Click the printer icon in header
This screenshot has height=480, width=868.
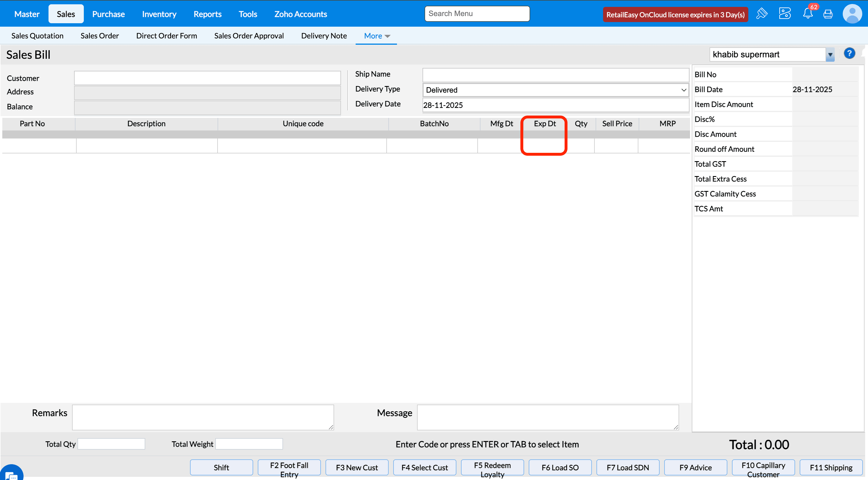coord(828,14)
